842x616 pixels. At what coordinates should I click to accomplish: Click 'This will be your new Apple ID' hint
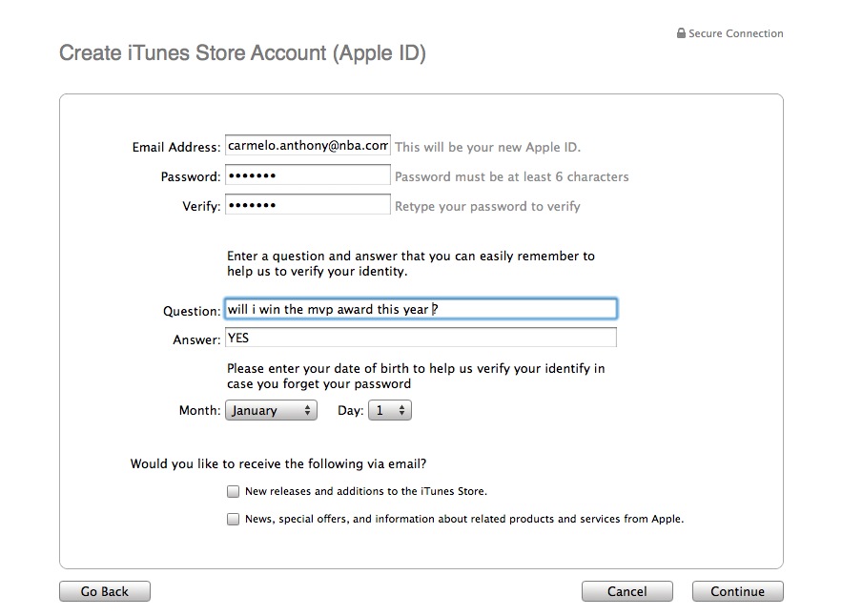pyautogui.click(x=487, y=148)
